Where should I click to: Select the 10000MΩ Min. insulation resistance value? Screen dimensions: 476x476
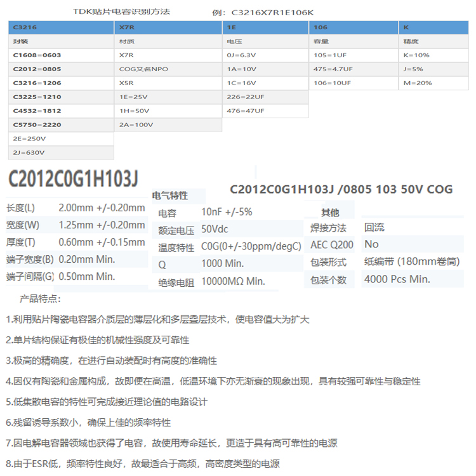coord(233,281)
